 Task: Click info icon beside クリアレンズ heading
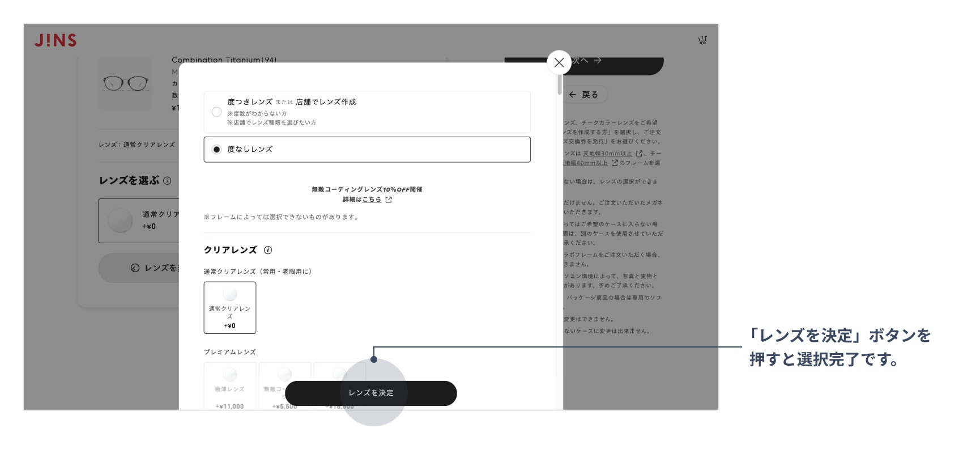268,250
